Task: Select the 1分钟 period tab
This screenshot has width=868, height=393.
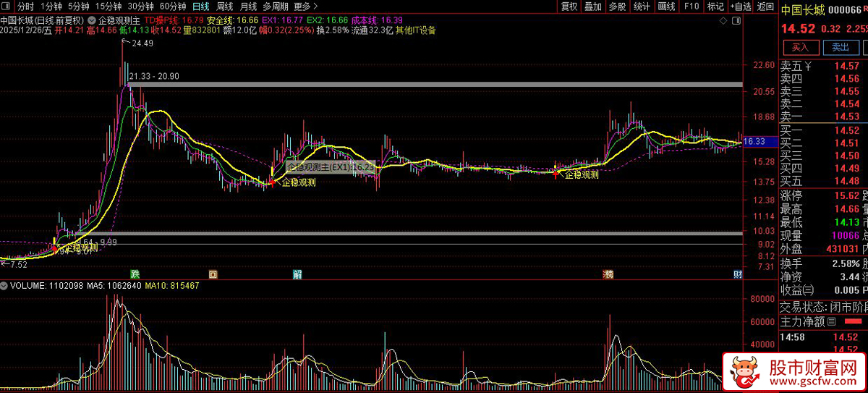Action: click(51, 7)
